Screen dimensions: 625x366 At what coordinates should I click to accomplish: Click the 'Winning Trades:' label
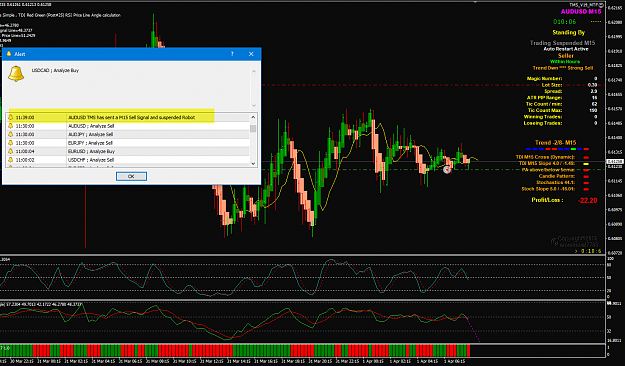click(x=543, y=117)
